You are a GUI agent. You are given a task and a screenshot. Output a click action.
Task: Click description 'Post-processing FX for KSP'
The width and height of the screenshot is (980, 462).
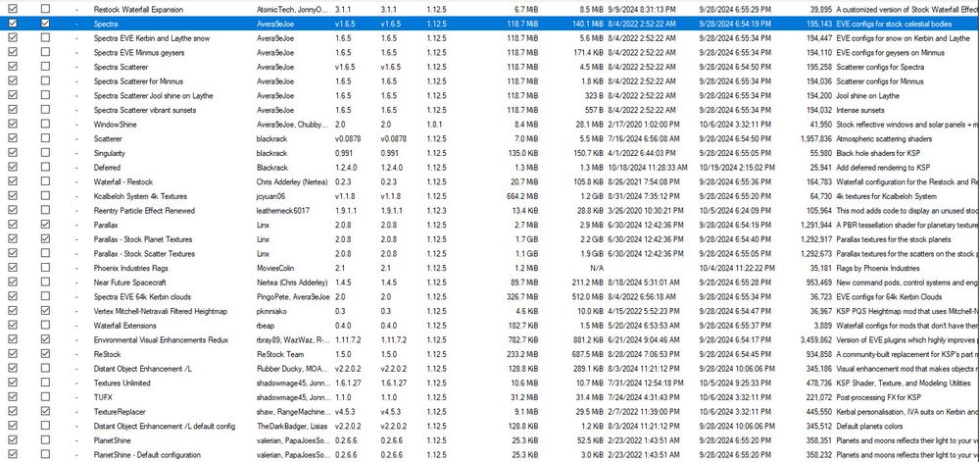pos(878,397)
